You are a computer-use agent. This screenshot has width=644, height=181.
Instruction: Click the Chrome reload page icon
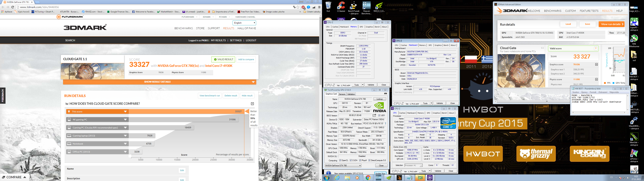point(13,7)
